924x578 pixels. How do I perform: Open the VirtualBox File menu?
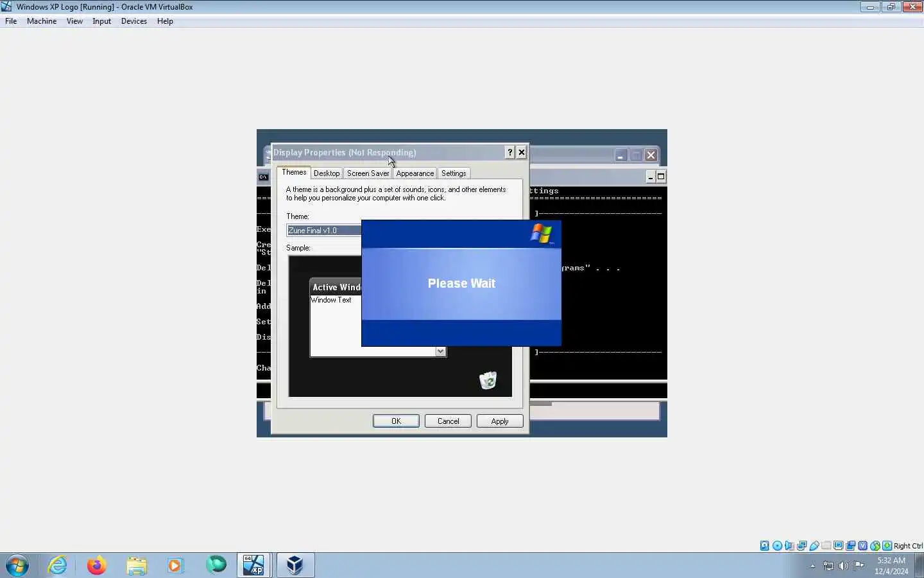point(11,21)
